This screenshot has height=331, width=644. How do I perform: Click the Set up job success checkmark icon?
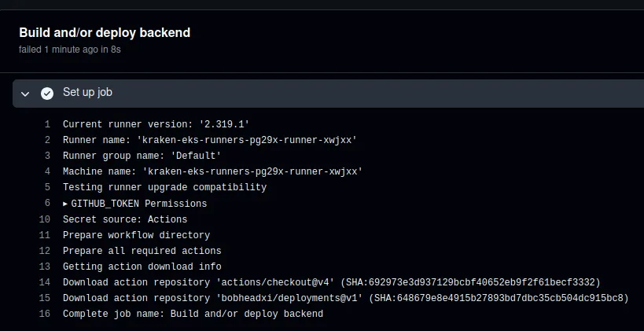coord(47,93)
